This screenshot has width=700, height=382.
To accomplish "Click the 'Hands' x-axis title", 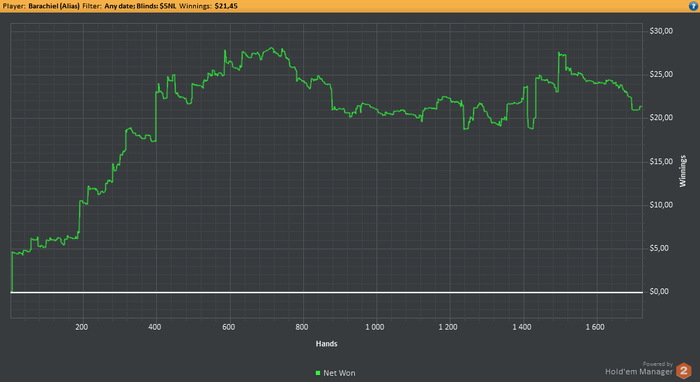I will coord(326,344).
